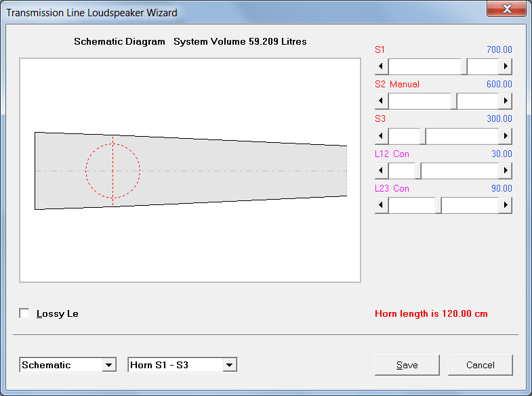Click the S3 slider left arrow
This screenshot has height=396, width=532.
pos(382,136)
